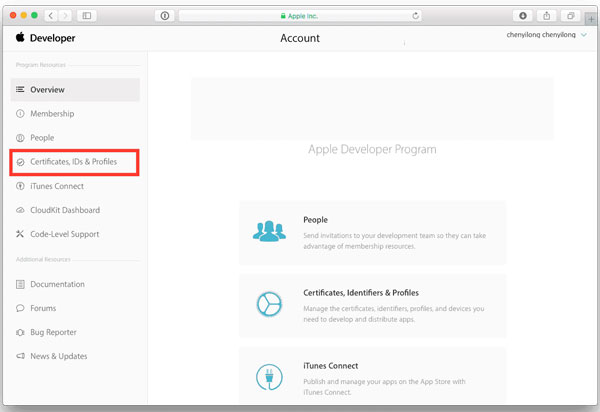Reload the page from the address bar
The height and width of the screenshot is (412, 600).
[x=415, y=16]
